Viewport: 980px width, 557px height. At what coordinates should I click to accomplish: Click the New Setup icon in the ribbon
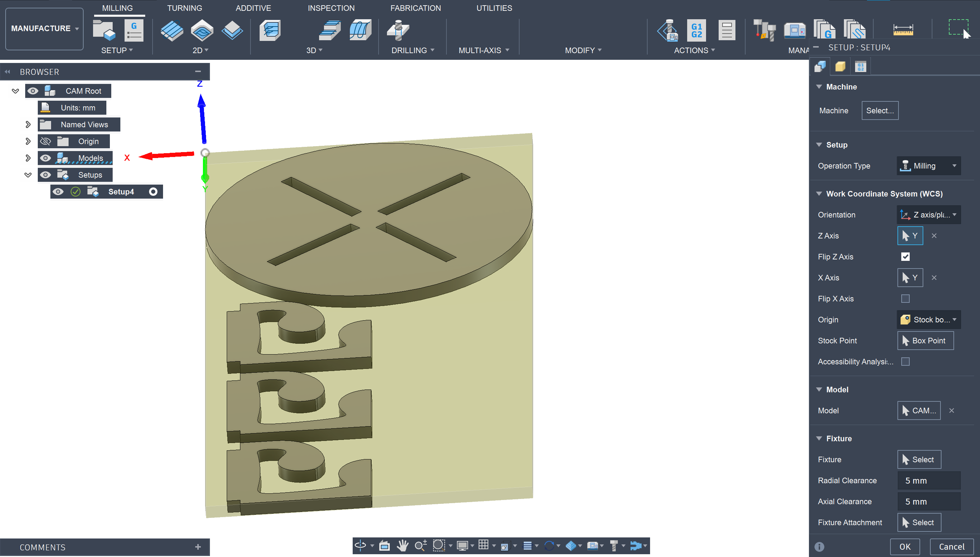point(104,30)
